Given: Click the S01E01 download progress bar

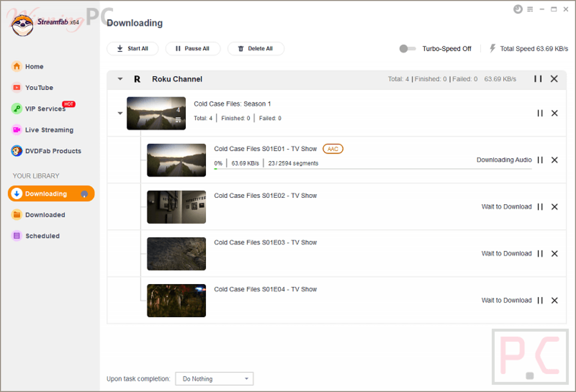Looking at the screenshot, I should (373, 169).
